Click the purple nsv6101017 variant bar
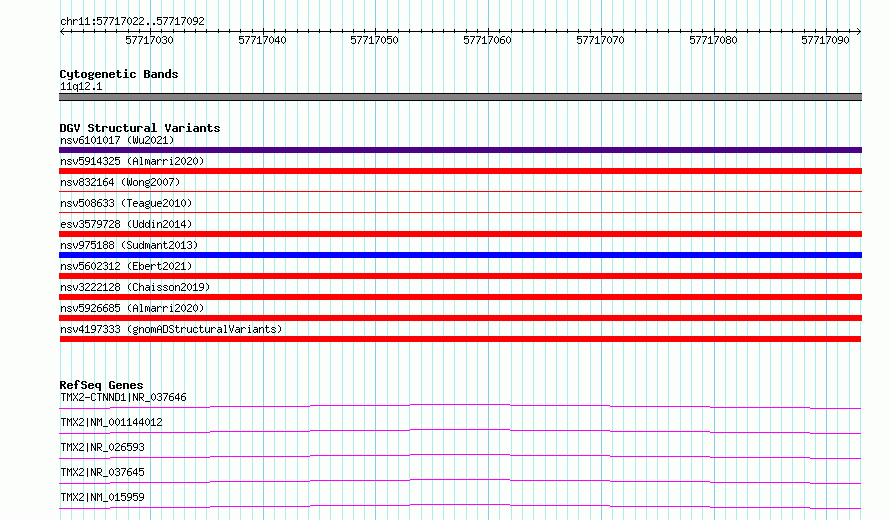Image resolution: width=890 pixels, height=520 pixels. [460, 150]
